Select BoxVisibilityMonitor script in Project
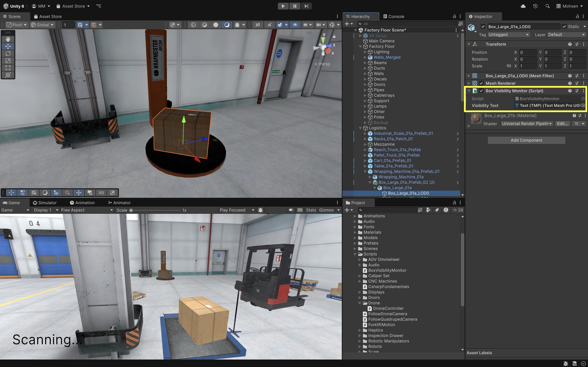The height and width of the screenshot is (367, 588). click(x=387, y=270)
